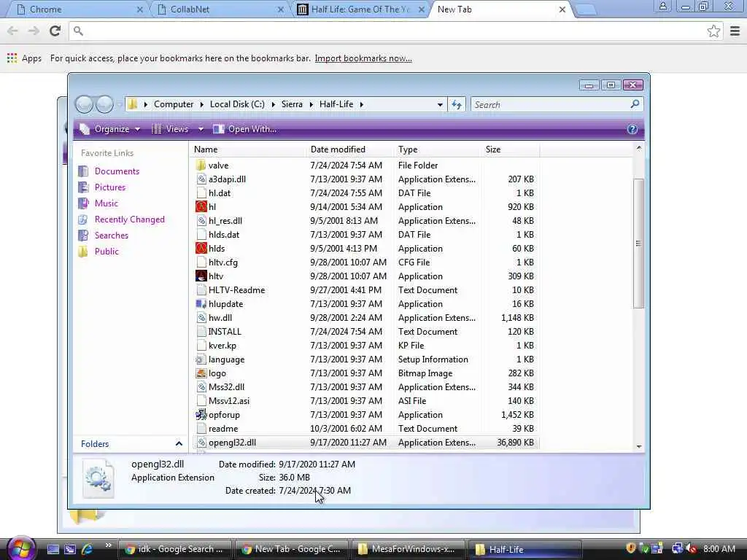Launch Internet Explorer from quick launch

point(87,549)
